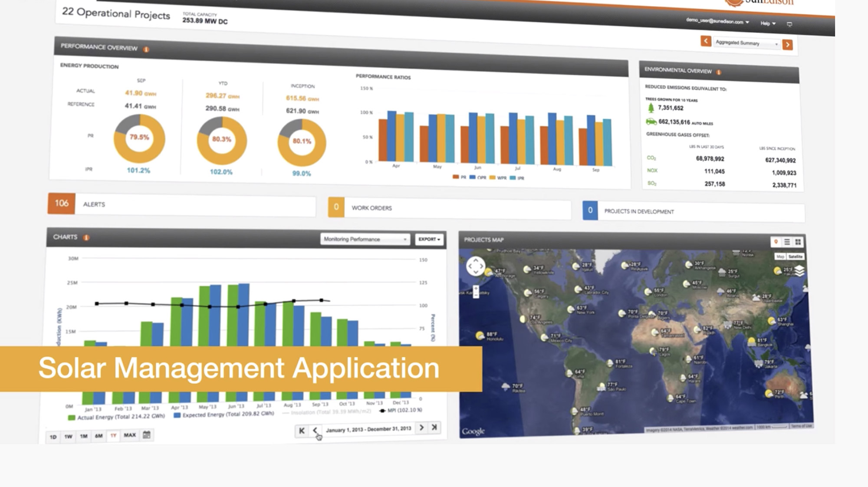Switch the map to Satellite mode
The image size is (868, 487).
click(795, 257)
